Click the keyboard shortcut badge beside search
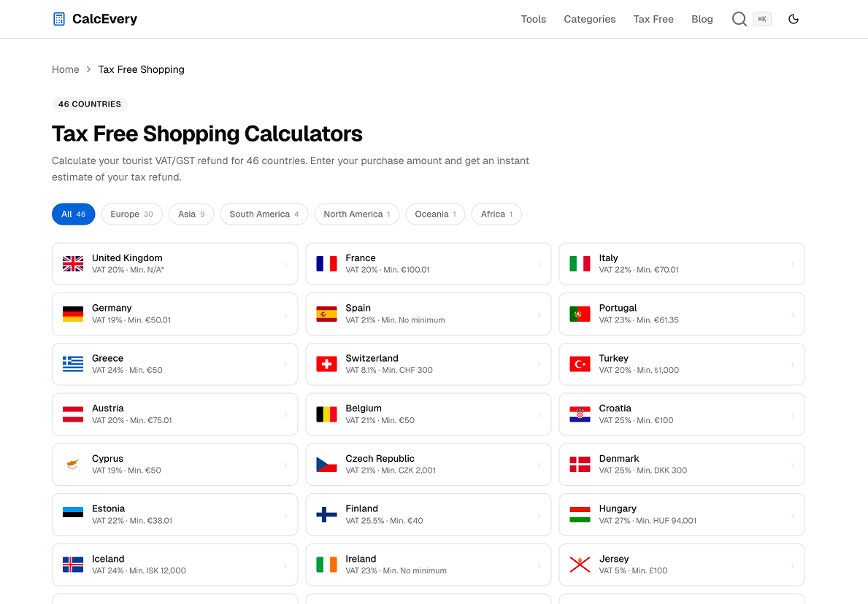This screenshot has width=868, height=604. pos(762,19)
